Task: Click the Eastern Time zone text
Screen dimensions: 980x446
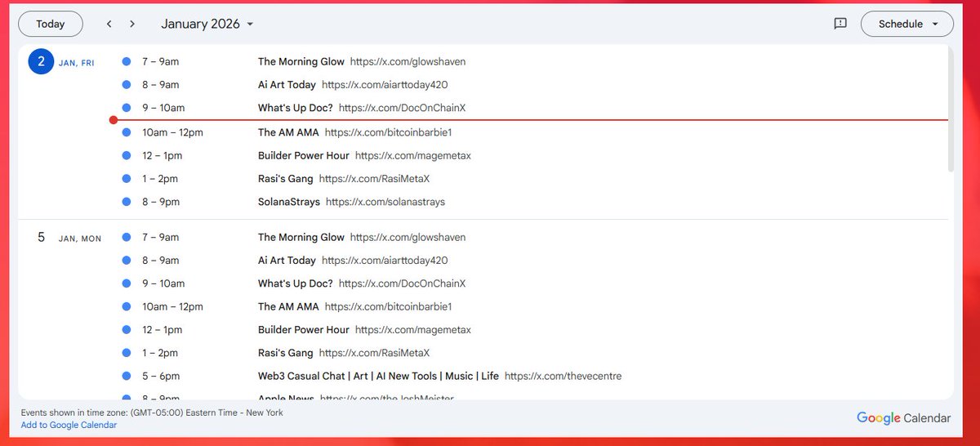Action: click(x=152, y=413)
